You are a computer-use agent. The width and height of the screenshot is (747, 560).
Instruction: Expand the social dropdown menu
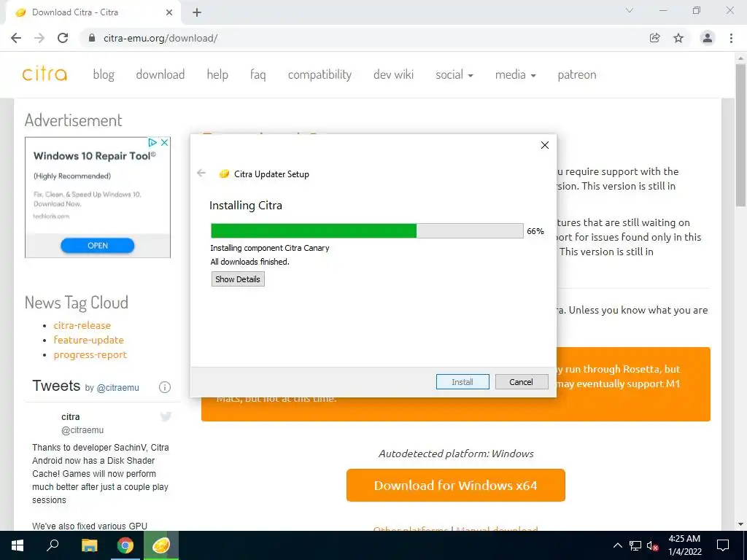coord(454,75)
